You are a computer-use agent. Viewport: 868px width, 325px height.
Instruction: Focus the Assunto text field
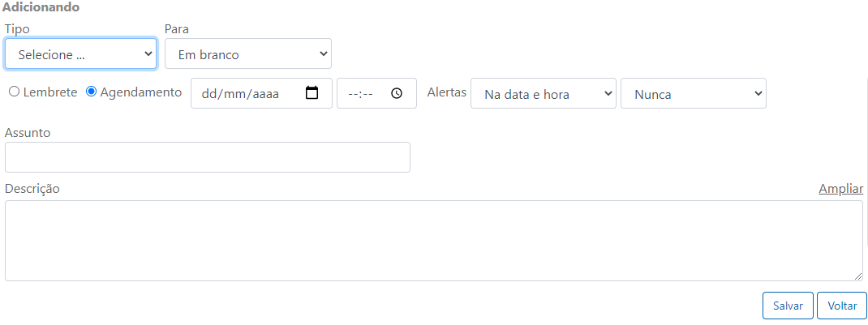pos(208,157)
